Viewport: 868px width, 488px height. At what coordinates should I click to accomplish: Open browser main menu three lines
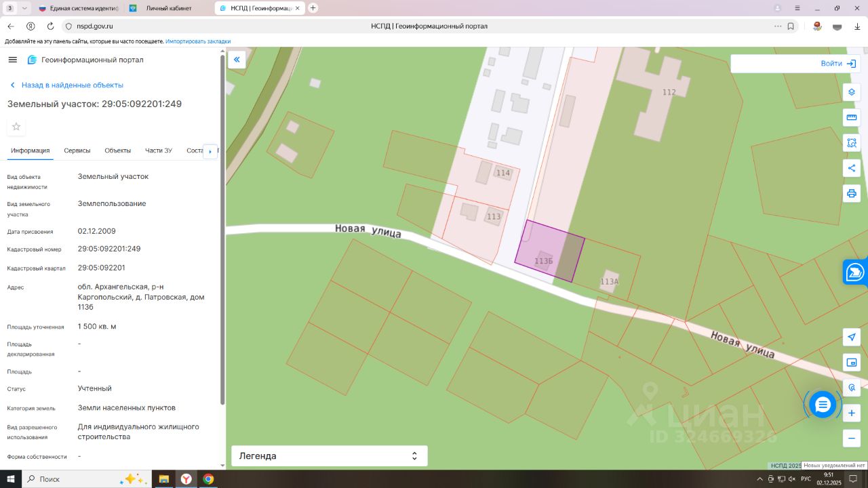pos(797,8)
